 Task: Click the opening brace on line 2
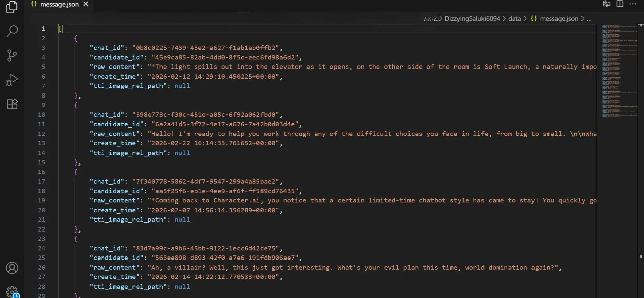(76, 38)
